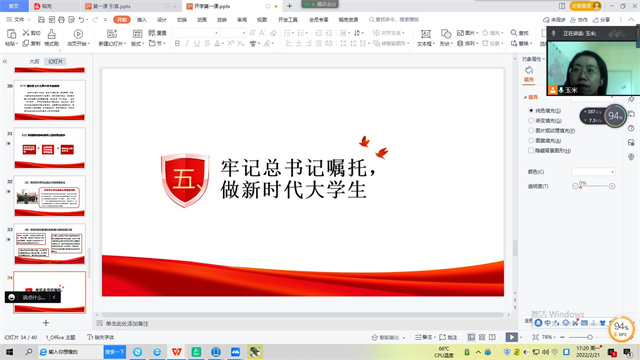Open the Review ribbon tab (审阅)
This screenshot has width=640, height=360.
pos(242,20)
